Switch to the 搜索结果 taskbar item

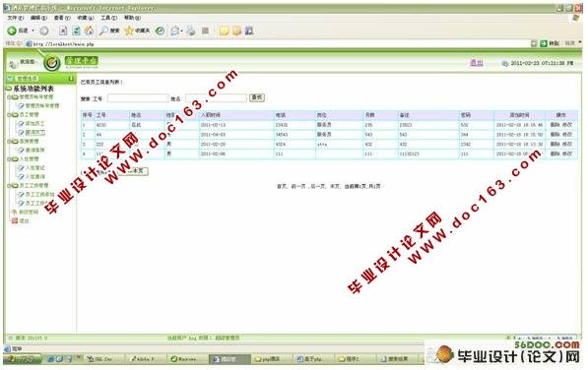click(397, 359)
